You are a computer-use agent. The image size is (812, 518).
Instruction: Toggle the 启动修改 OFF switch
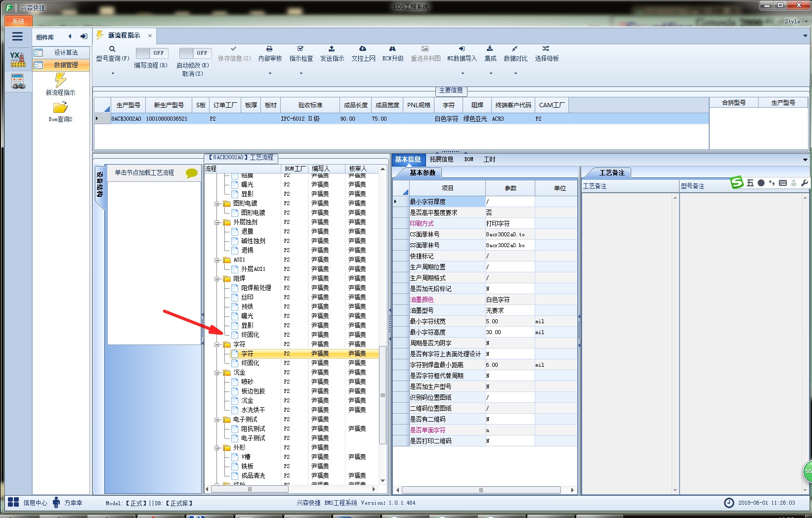pos(195,53)
